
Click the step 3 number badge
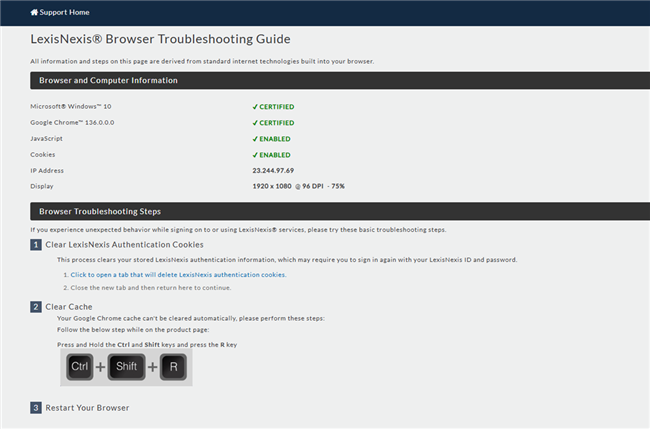pyautogui.click(x=36, y=408)
